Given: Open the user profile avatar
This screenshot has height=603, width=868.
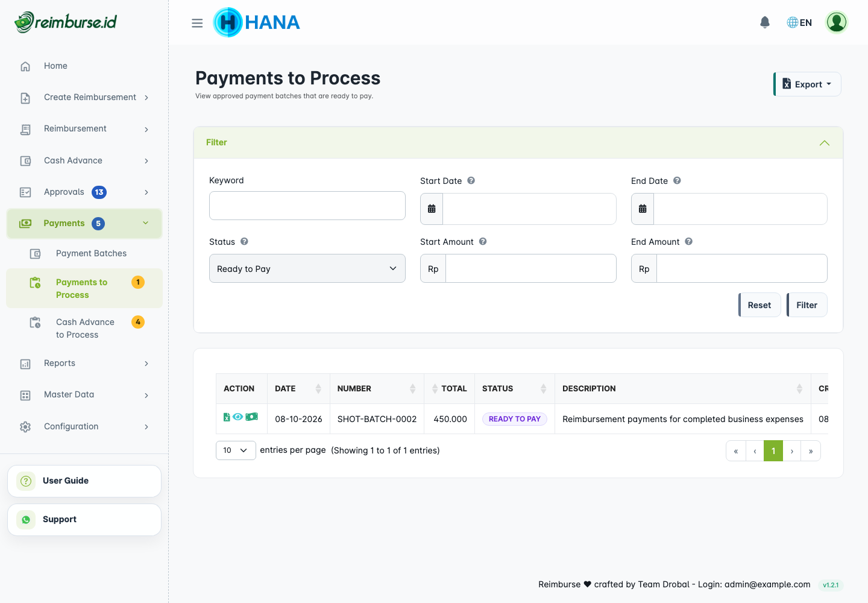Looking at the screenshot, I should (x=837, y=22).
